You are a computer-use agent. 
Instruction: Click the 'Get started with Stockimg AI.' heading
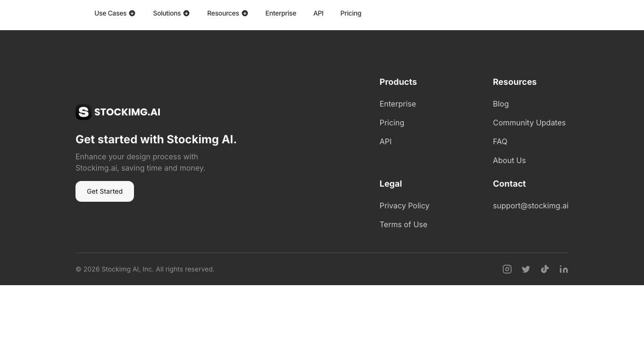(x=156, y=140)
